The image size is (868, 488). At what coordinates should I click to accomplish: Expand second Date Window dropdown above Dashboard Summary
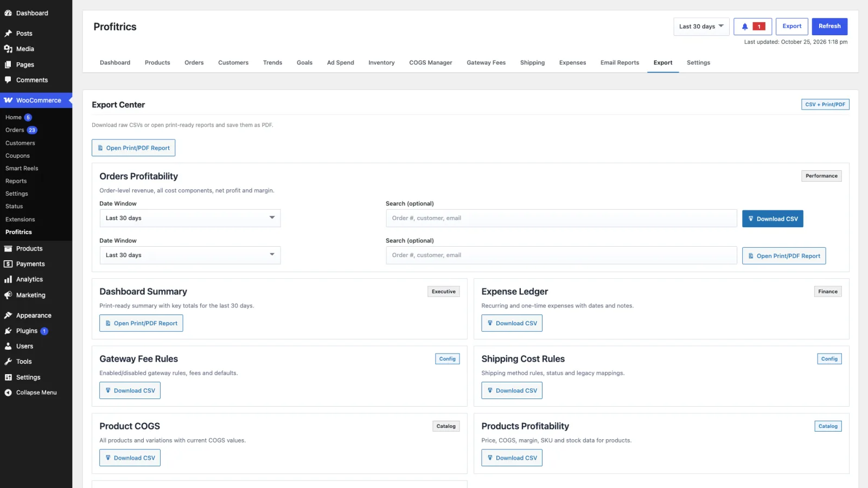point(190,255)
